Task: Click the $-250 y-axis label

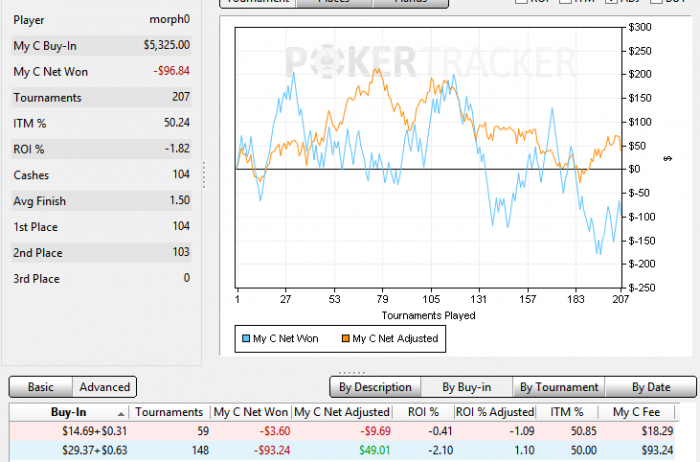Action: pyautogui.click(x=642, y=287)
